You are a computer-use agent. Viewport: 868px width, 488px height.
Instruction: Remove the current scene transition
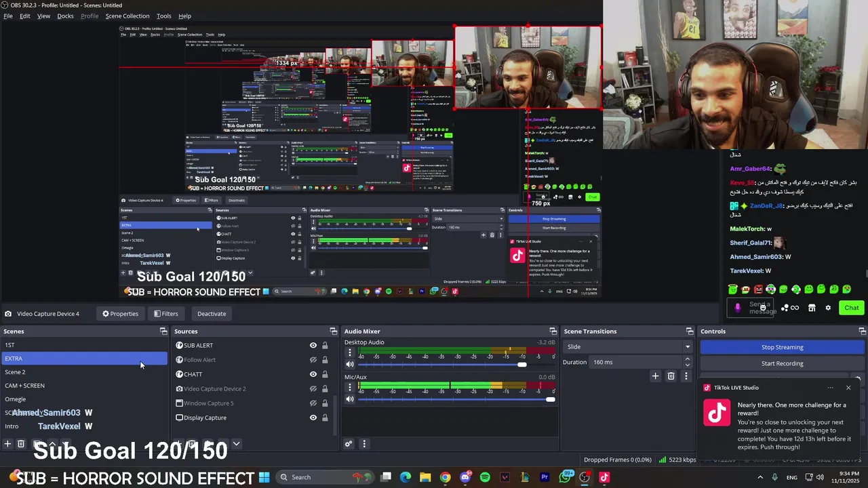point(671,376)
